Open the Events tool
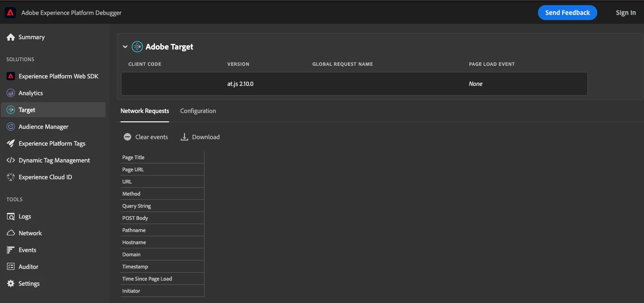 [x=53, y=250]
